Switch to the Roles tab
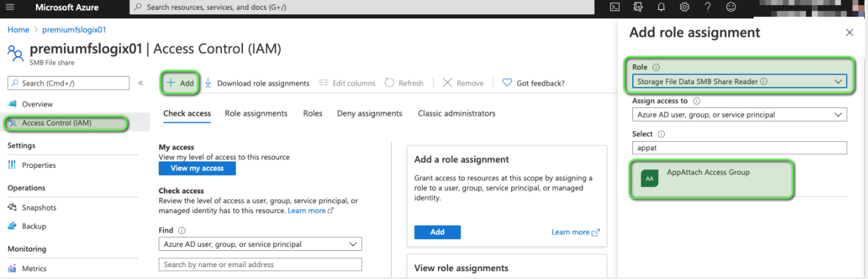The image size is (868, 279). coord(313,113)
